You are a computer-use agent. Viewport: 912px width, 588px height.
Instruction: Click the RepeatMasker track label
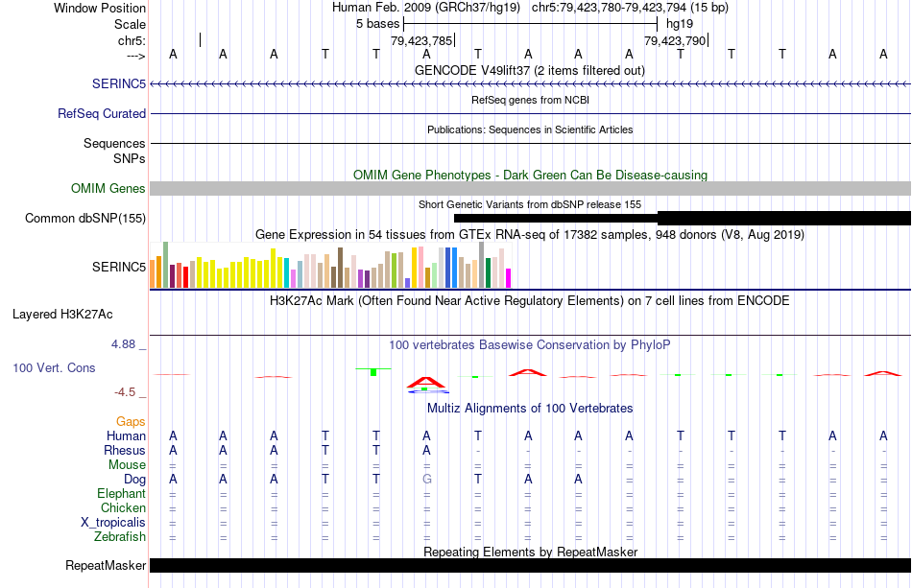tap(106, 565)
